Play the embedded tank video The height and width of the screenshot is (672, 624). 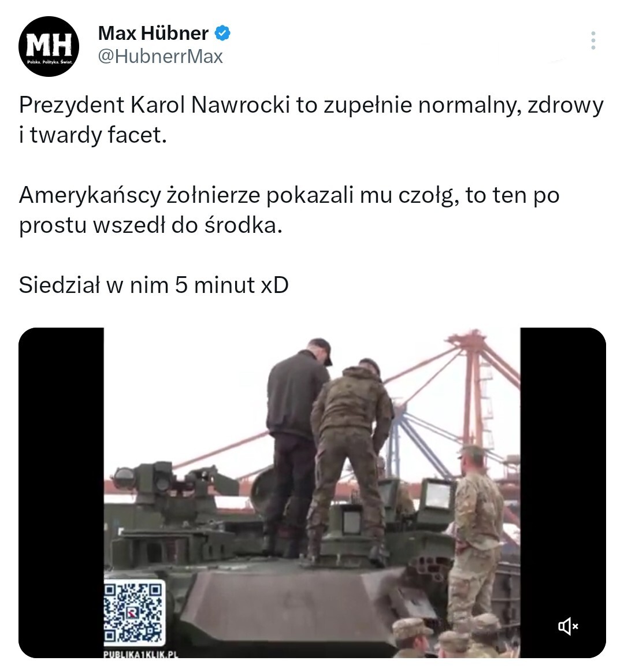(312, 493)
